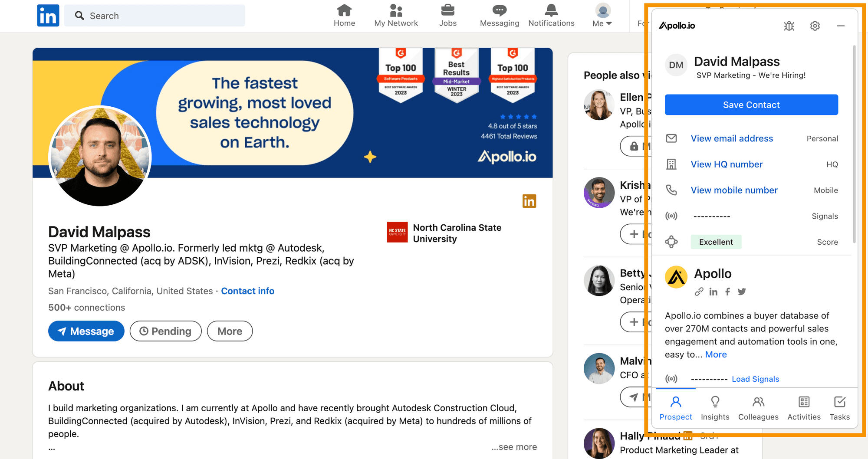Click Product Marketing Leader at text
The height and width of the screenshot is (459, 868).
tap(679, 450)
